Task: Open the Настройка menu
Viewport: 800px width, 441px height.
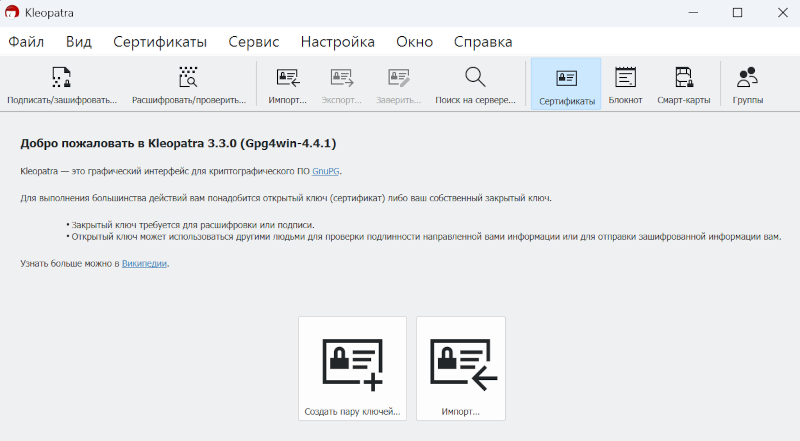Action: click(x=338, y=42)
